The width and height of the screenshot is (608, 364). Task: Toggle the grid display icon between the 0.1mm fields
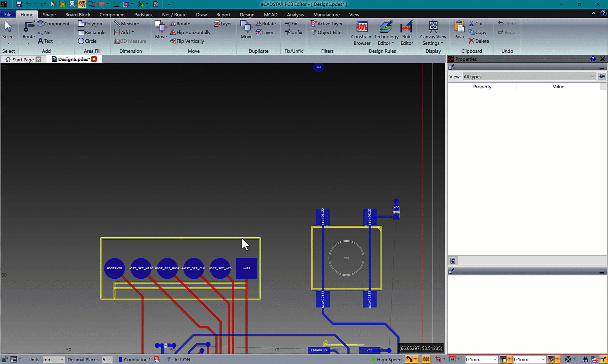(503, 360)
